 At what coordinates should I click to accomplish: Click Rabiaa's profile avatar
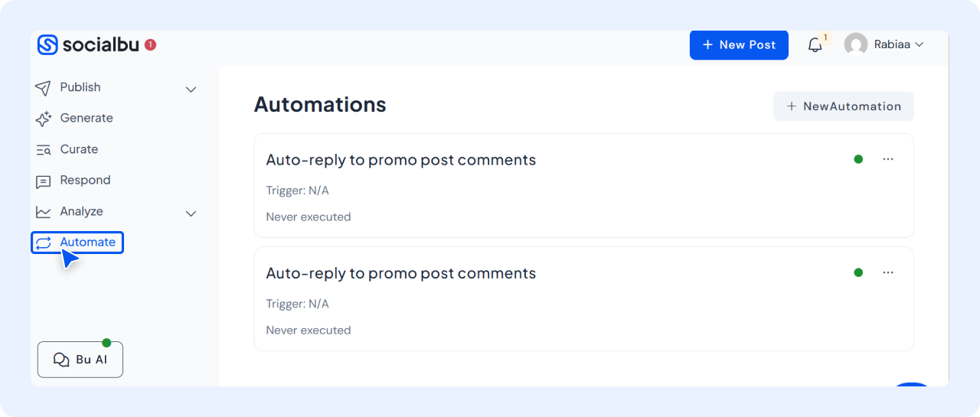point(855,44)
